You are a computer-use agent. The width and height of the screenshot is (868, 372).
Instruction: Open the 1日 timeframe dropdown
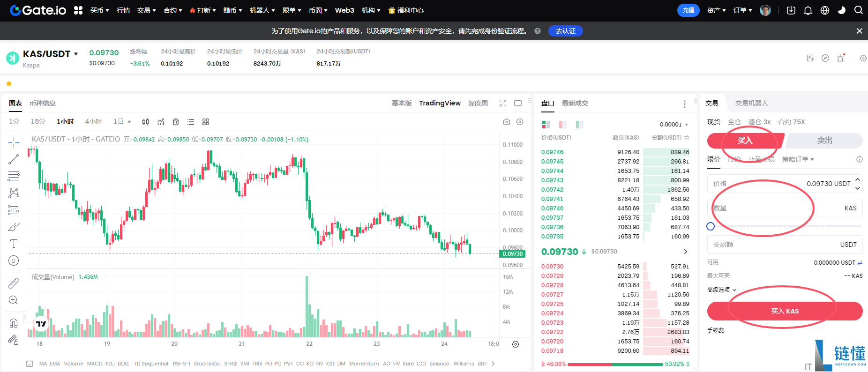122,122
